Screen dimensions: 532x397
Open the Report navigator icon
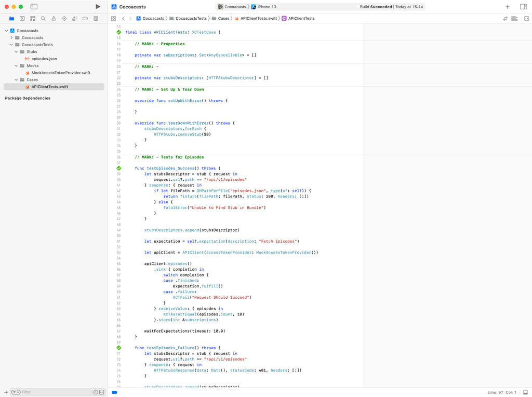95,18
